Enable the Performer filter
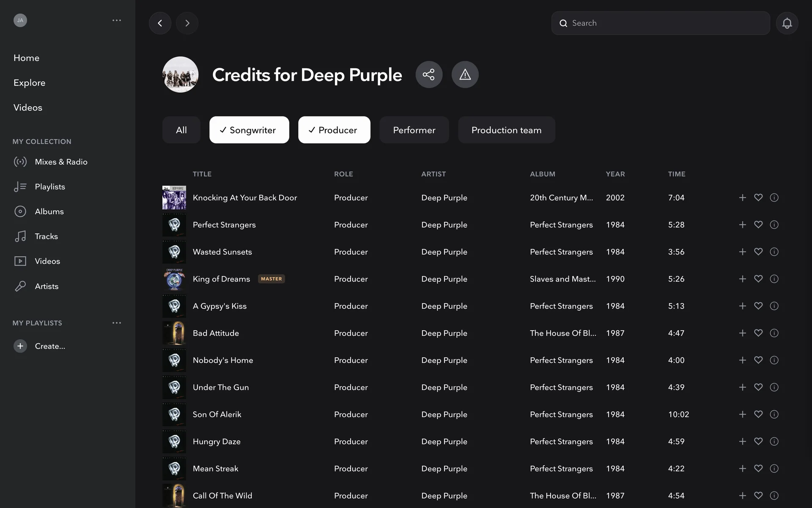The image size is (812, 508). pyautogui.click(x=414, y=130)
